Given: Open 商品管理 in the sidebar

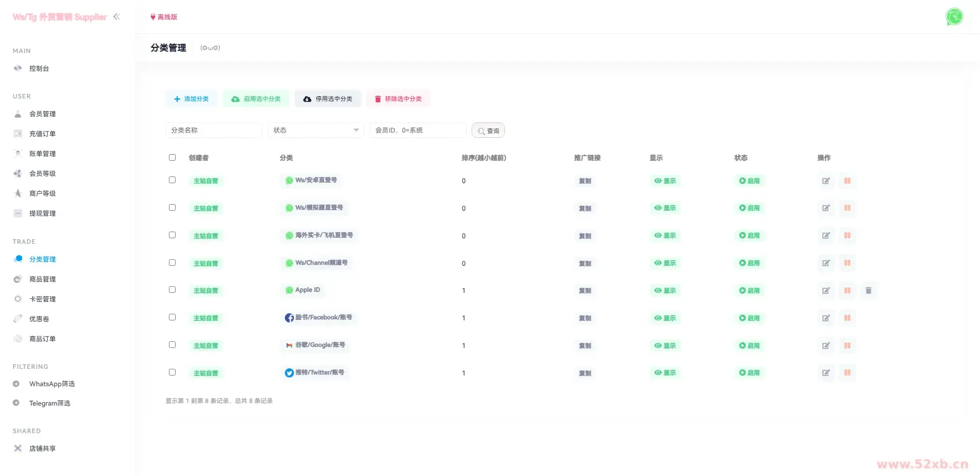Looking at the screenshot, I should click(x=42, y=279).
